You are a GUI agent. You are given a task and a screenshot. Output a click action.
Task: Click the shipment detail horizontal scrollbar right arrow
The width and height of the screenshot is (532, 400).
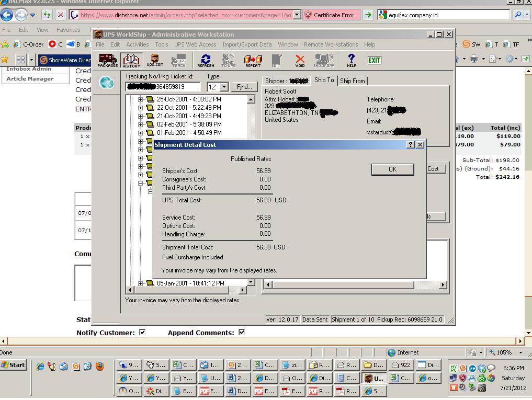pyautogui.click(x=443, y=284)
